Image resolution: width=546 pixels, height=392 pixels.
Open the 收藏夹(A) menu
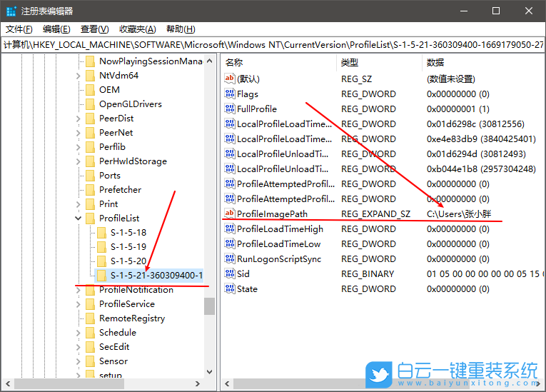(137, 29)
